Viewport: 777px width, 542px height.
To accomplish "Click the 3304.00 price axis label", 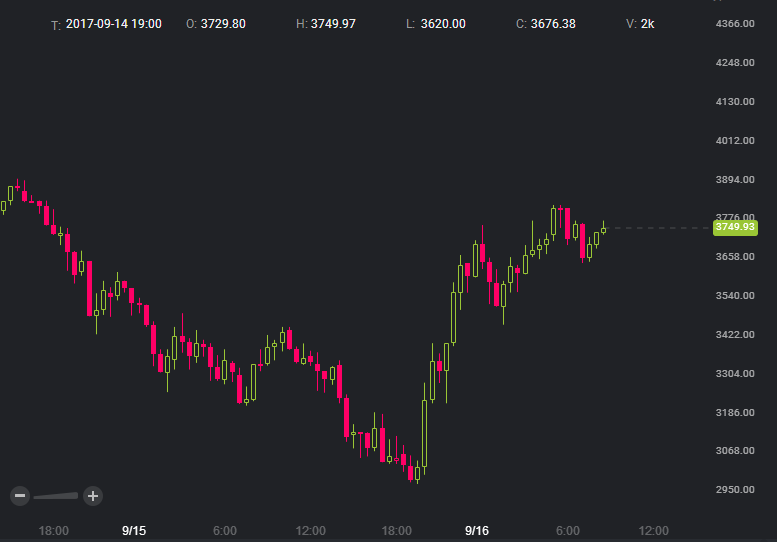I will click(x=735, y=373).
